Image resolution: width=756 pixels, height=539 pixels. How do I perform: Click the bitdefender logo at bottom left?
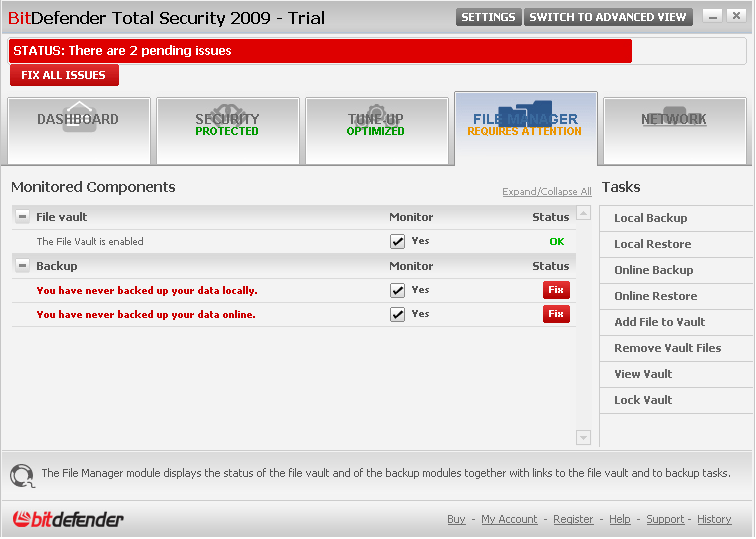[x=68, y=519]
